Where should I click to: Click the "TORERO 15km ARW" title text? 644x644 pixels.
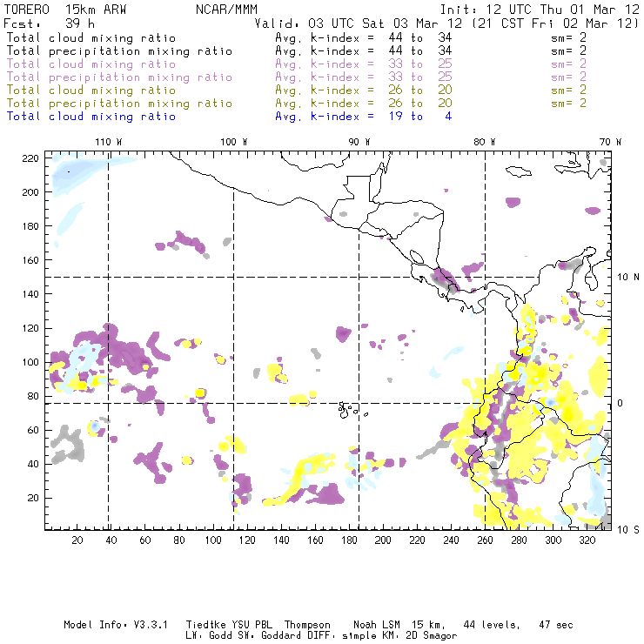(54, 8)
